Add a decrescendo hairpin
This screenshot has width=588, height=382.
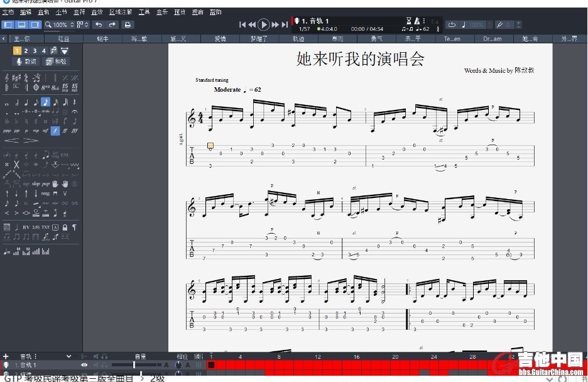click(x=31, y=140)
